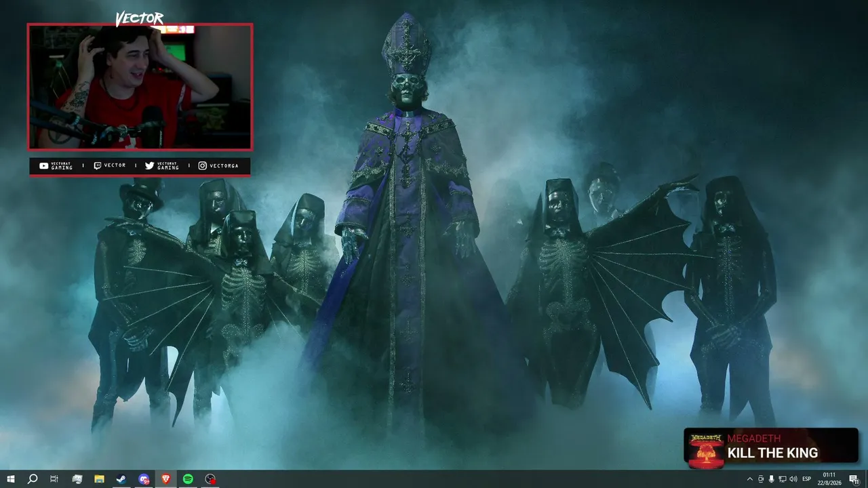The width and height of the screenshot is (868, 488).
Task: Click the microphone tray icon
Action: 771,479
